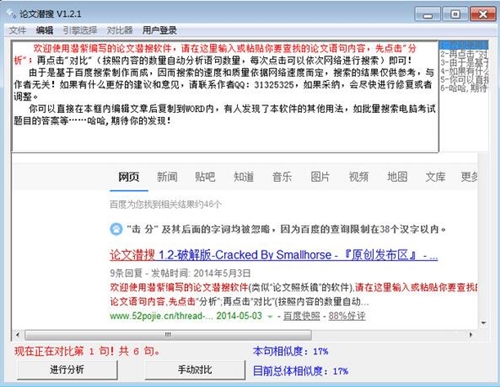500x387 pixels.
Task: Switch to the 知道 tab
Action: coord(244,177)
